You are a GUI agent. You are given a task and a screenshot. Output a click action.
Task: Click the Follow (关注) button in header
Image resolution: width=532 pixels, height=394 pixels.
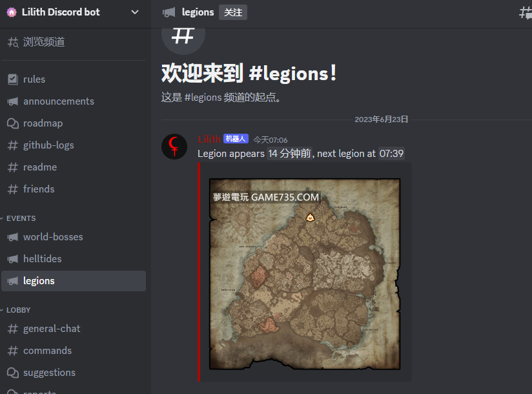[x=232, y=12]
